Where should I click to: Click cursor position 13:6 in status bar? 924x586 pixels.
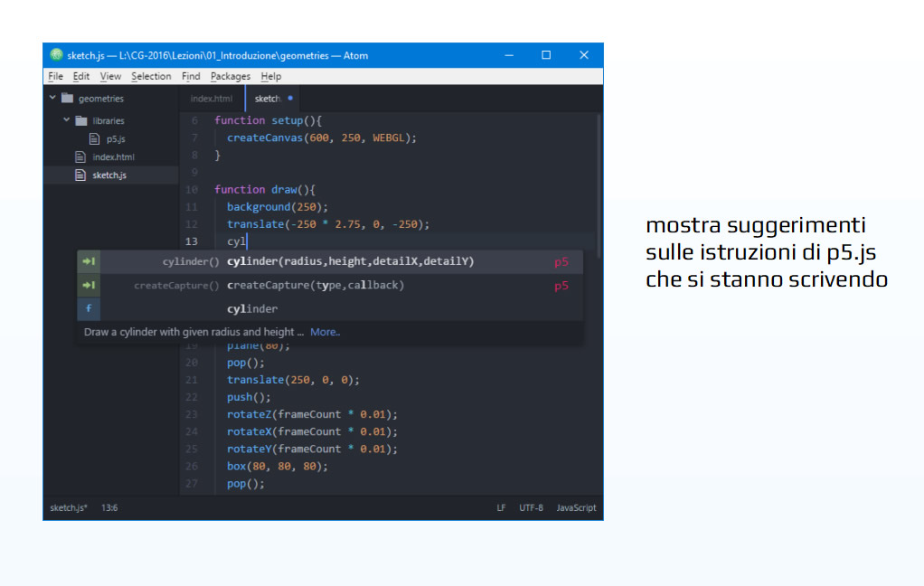[109, 507]
